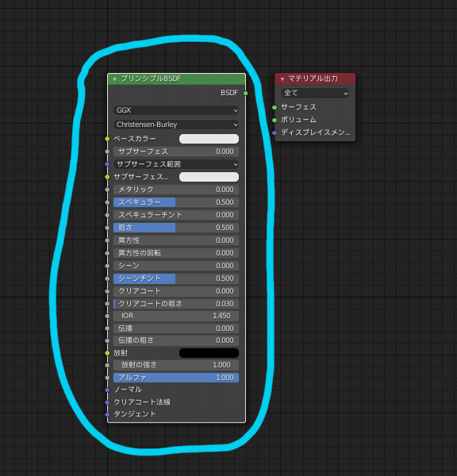
Task: Open the Christensen-Burley subsurface method dropdown
Action: (x=176, y=125)
